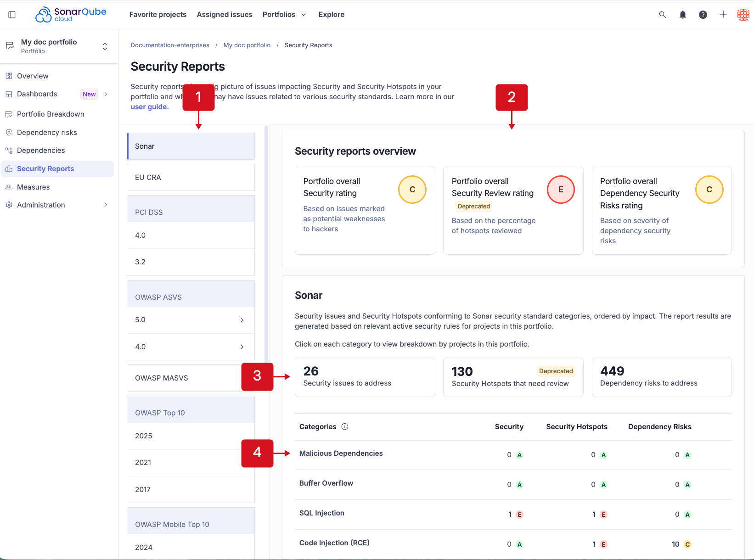The width and height of the screenshot is (754, 560).
Task: Click the C Dependency Security Risks badge
Action: coord(709,190)
